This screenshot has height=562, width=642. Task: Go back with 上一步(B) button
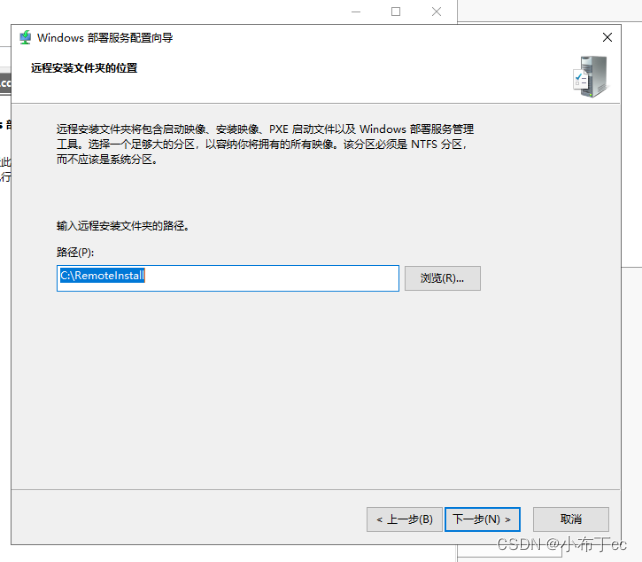click(x=405, y=519)
